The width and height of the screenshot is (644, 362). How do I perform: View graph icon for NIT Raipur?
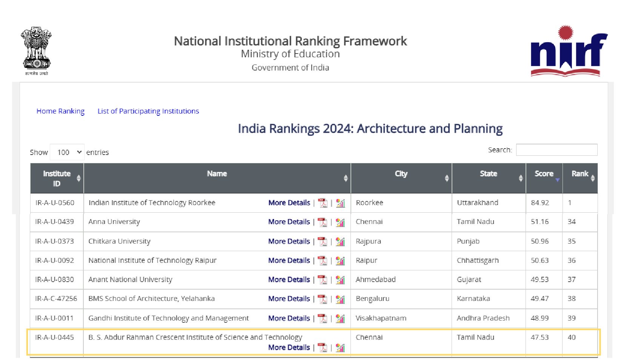click(x=340, y=261)
